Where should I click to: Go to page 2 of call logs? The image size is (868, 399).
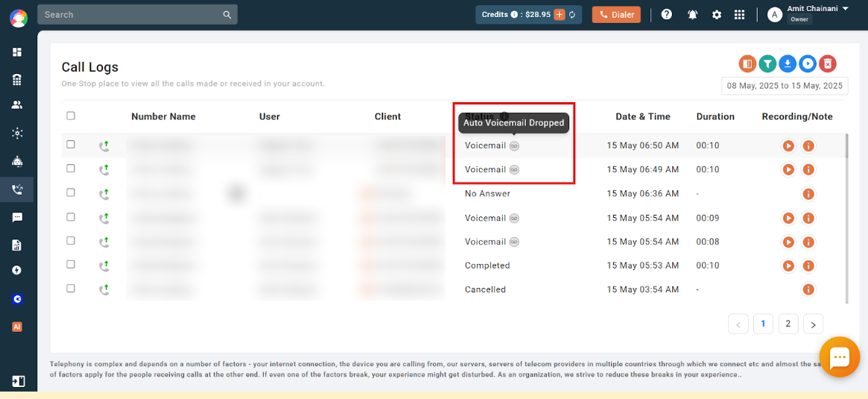[x=788, y=324]
